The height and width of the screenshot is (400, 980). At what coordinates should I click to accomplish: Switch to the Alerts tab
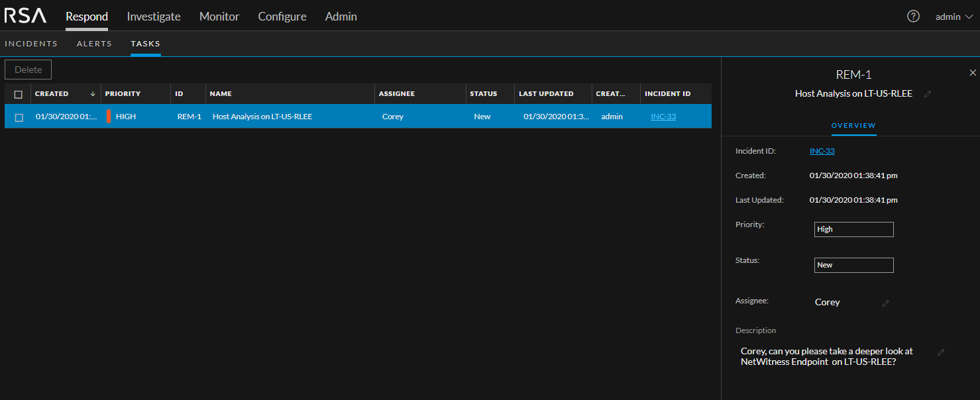tap(94, 44)
